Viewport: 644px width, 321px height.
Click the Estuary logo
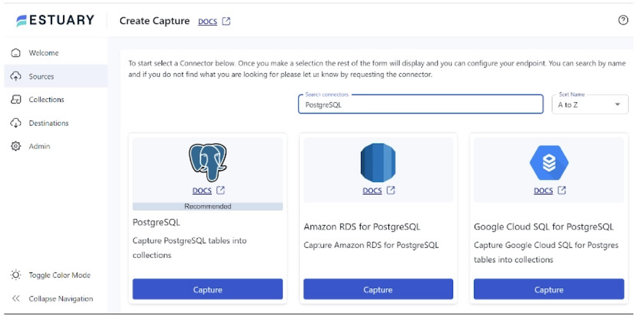(55, 21)
